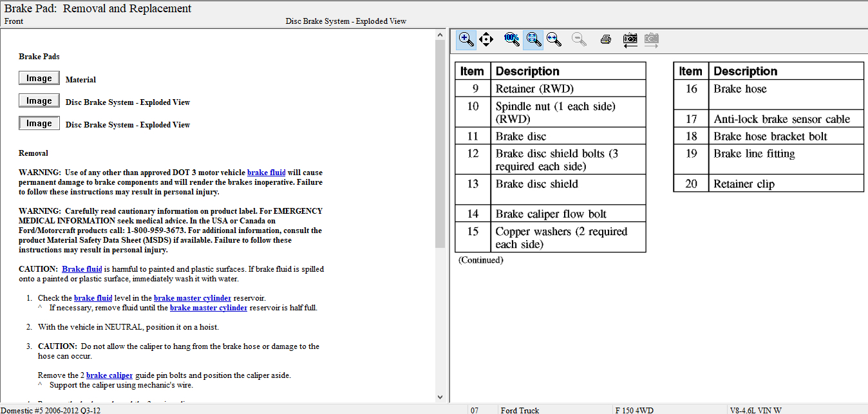Follow brake fluid link in CAUTION paragraph

pyautogui.click(x=82, y=269)
